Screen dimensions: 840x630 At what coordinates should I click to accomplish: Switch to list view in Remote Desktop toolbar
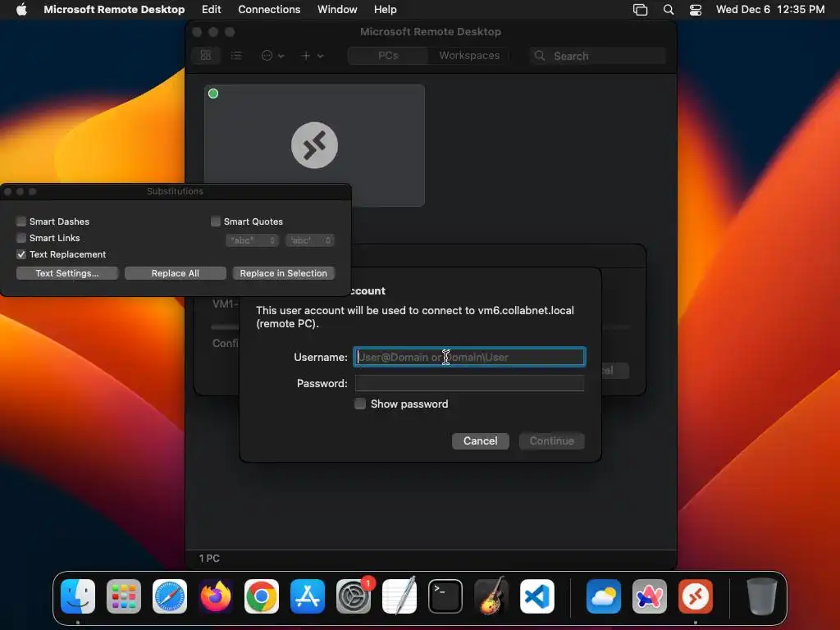[x=236, y=55]
